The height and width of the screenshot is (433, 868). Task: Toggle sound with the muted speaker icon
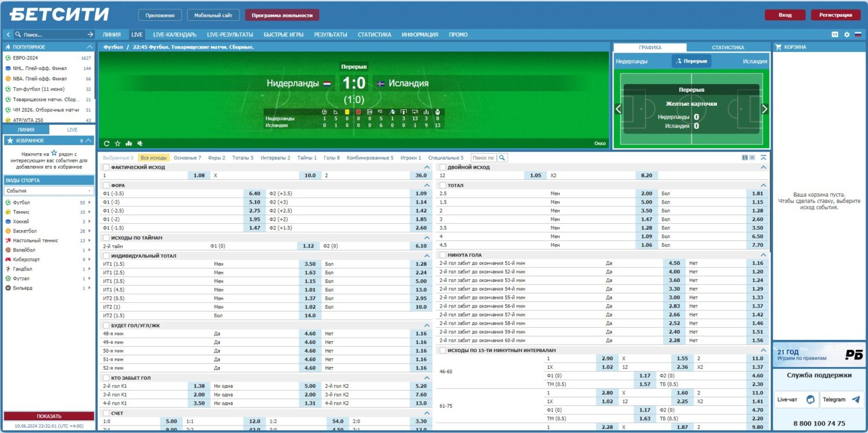pos(140,143)
